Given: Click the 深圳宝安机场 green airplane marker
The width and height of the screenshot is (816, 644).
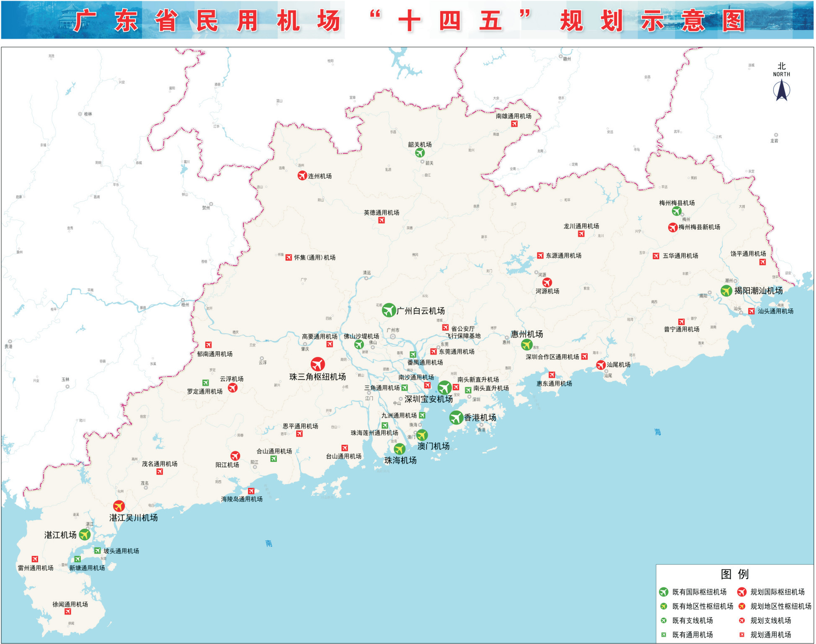Looking at the screenshot, I should click(445, 388).
